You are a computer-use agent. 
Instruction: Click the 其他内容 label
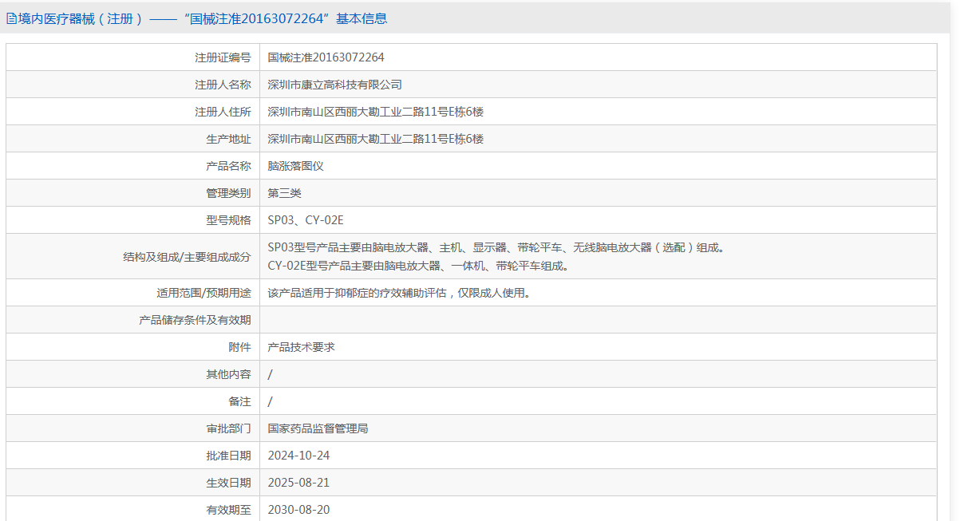[228, 374]
